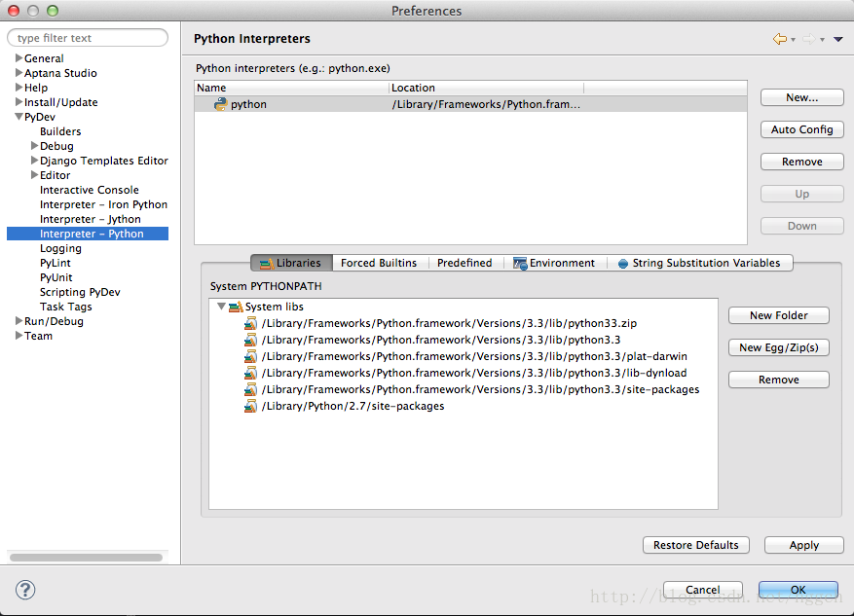Image resolution: width=854 pixels, height=616 pixels.
Task: Remove the selected python interpreter
Action: 802,163
